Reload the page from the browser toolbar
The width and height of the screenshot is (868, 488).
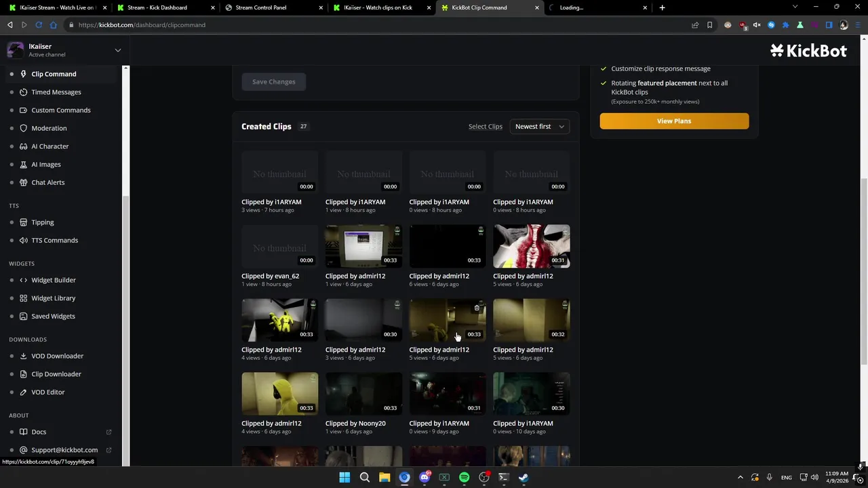click(x=39, y=25)
